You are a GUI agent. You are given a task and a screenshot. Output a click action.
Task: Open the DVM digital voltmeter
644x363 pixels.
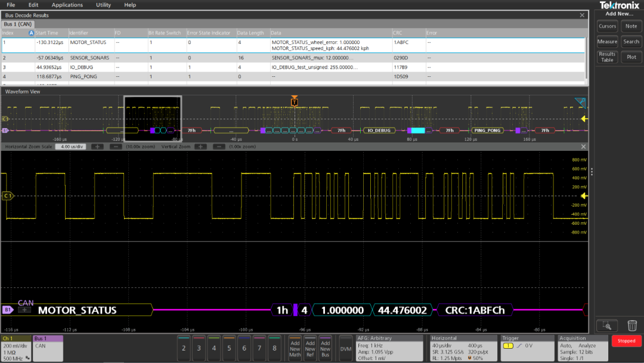tap(345, 348)
